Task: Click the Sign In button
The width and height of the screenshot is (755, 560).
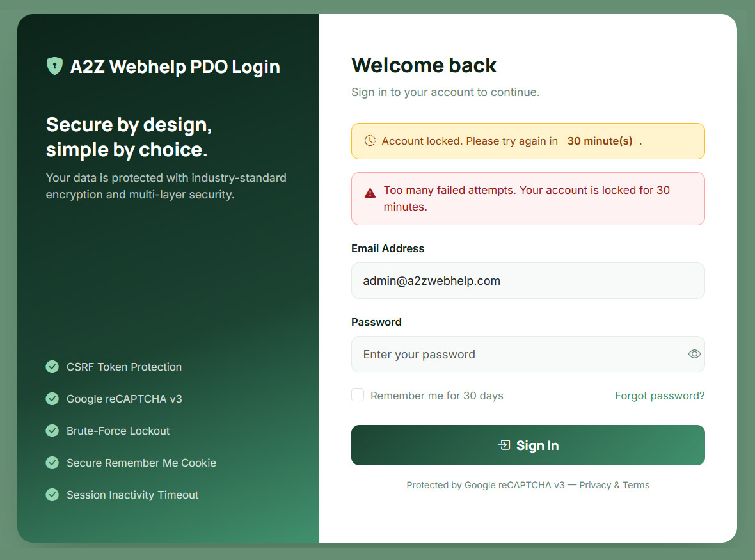Action: (x=528, y=445)
